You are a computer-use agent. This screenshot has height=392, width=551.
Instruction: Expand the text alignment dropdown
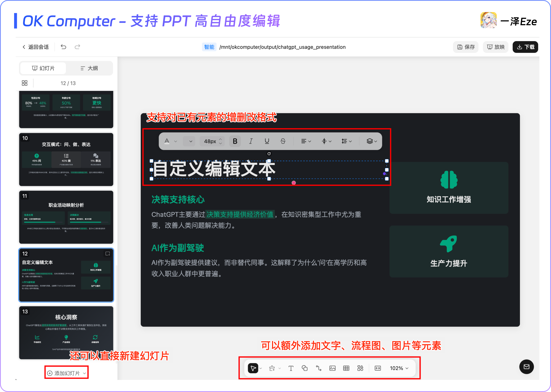pyautogui.click(x=306, y=141)
